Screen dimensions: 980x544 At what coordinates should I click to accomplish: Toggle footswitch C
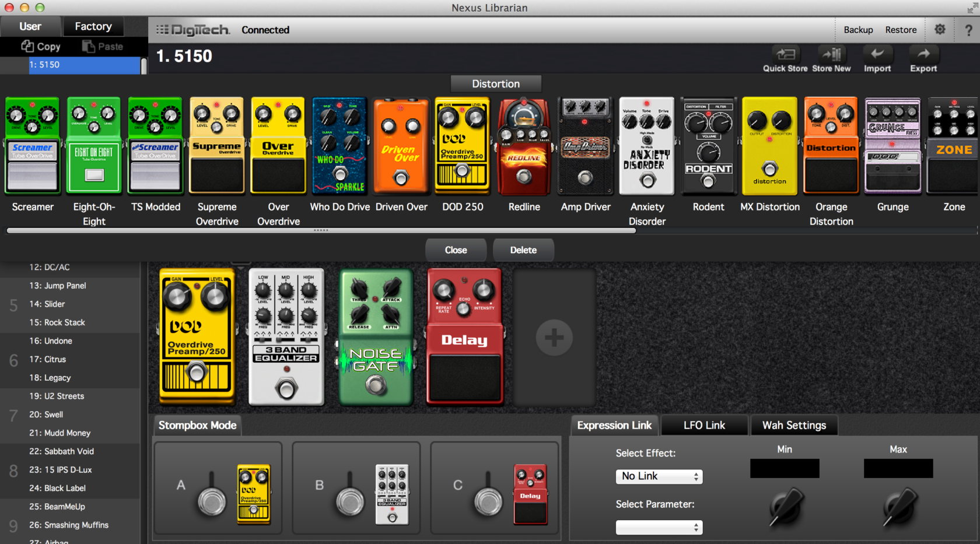point(488,500)
